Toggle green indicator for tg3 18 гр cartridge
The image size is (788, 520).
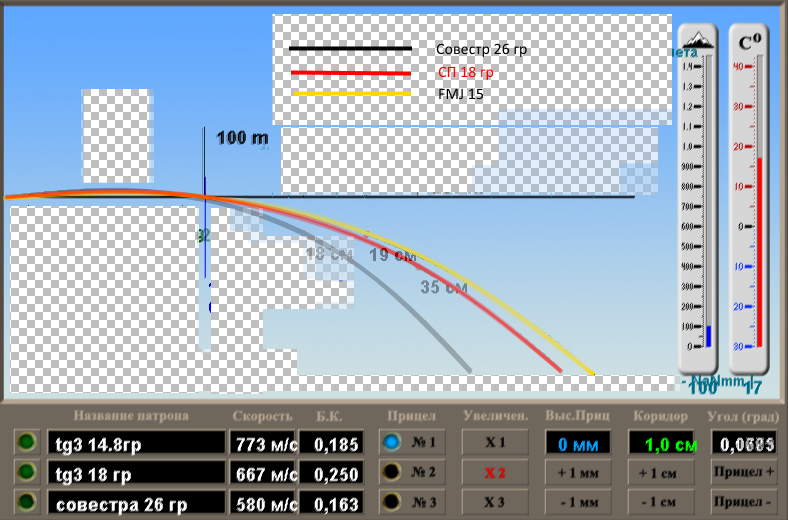click(25, 472)
